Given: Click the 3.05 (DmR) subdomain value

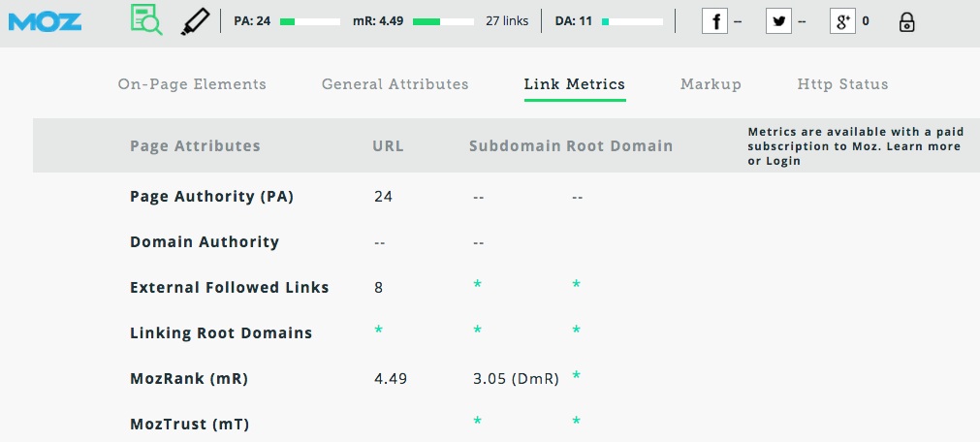Looking at the screenshot, I should 517,379.
